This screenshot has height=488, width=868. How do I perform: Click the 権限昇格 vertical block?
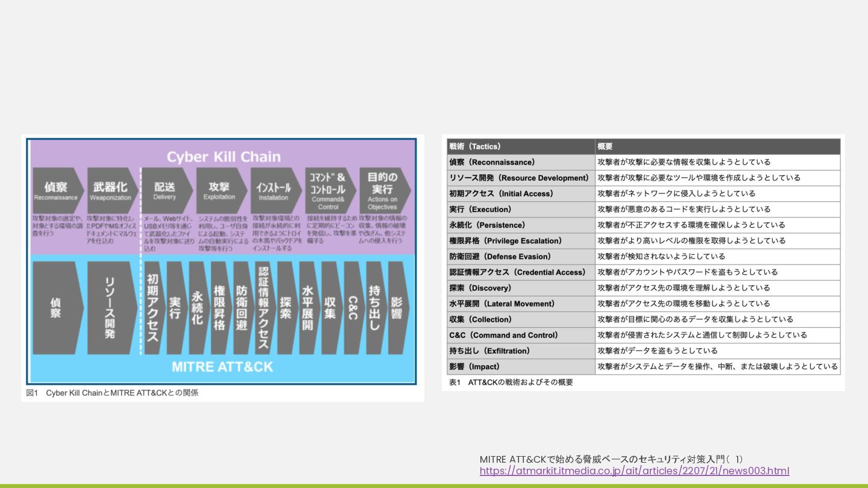[220, 308]
